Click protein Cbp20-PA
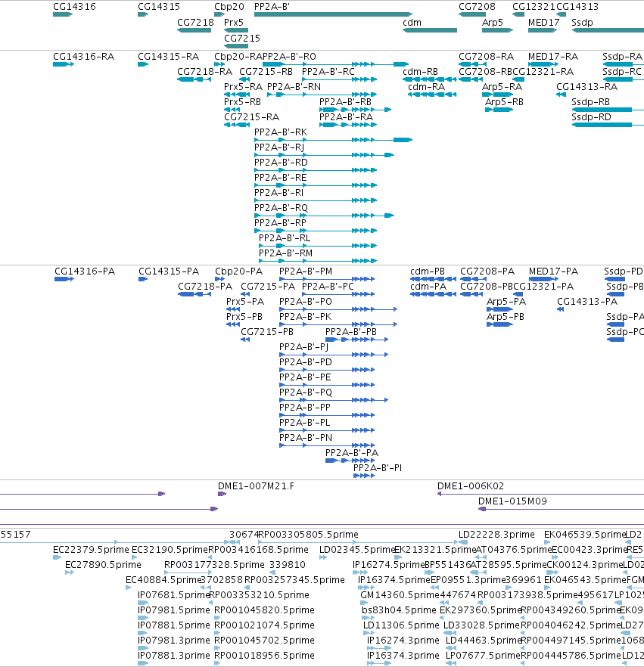This screenshot has height=667, width=644. point(220,279)
